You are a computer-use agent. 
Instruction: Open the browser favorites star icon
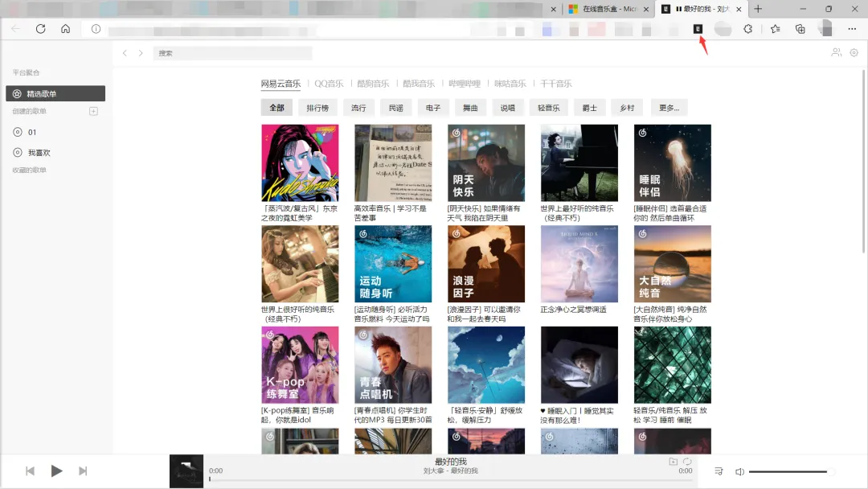tap(775, 29)
